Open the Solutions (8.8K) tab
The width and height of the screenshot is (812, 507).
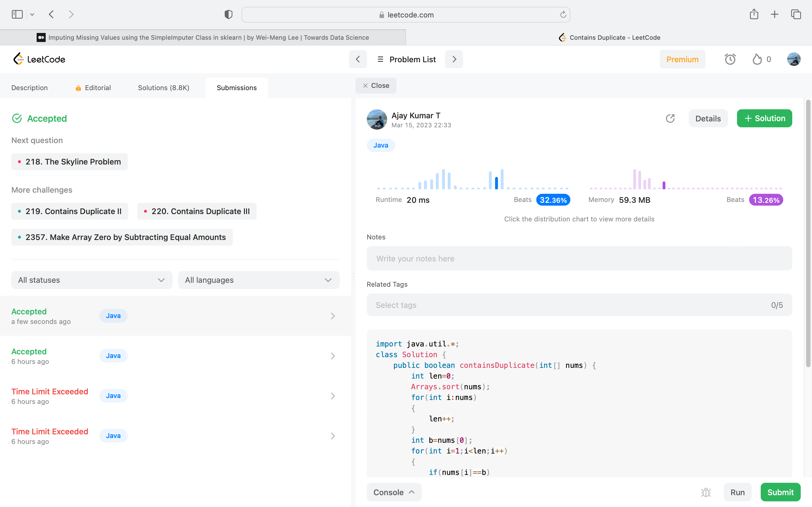pyautogui.click(x=164, y=88)
